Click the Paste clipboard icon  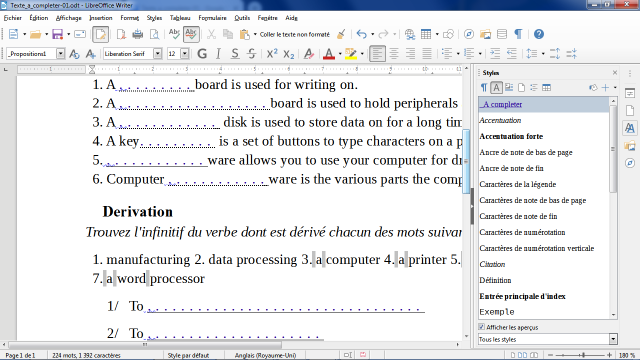(x=244, y=34)
